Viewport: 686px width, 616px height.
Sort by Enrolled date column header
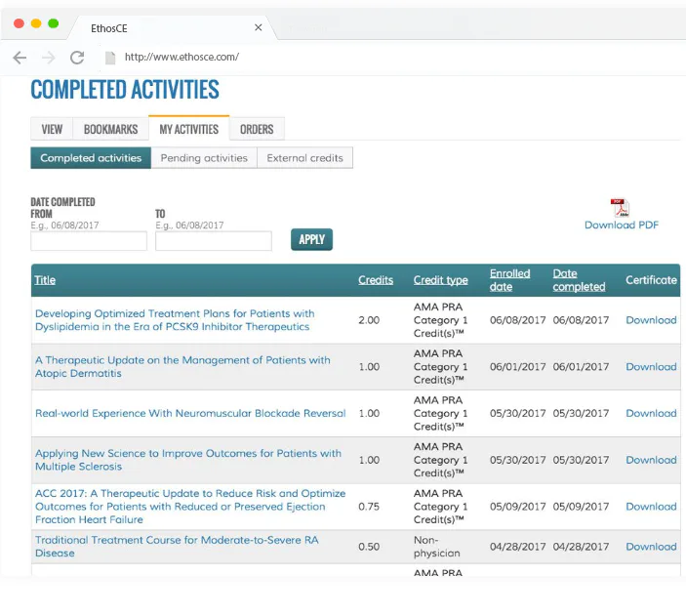point(509,280)
